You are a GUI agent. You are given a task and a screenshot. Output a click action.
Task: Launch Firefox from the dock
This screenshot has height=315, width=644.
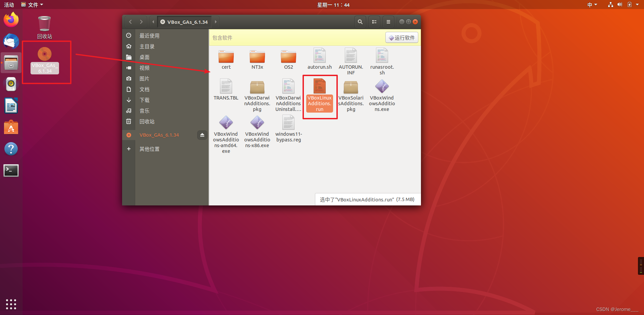pyautogui.click(x=11, y=19)
